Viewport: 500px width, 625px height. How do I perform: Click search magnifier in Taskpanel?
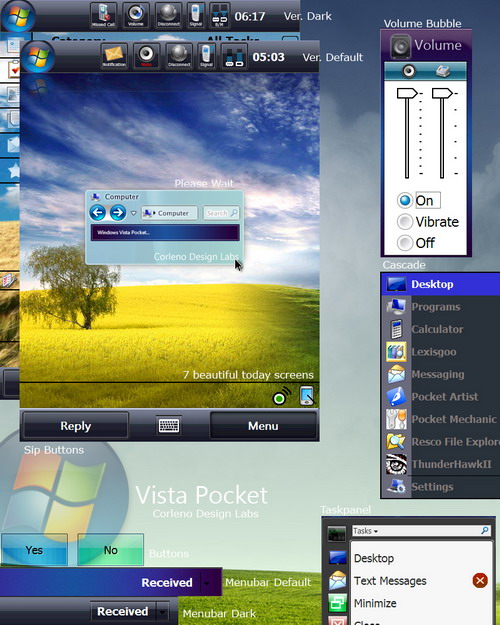[x=485, y=531]
